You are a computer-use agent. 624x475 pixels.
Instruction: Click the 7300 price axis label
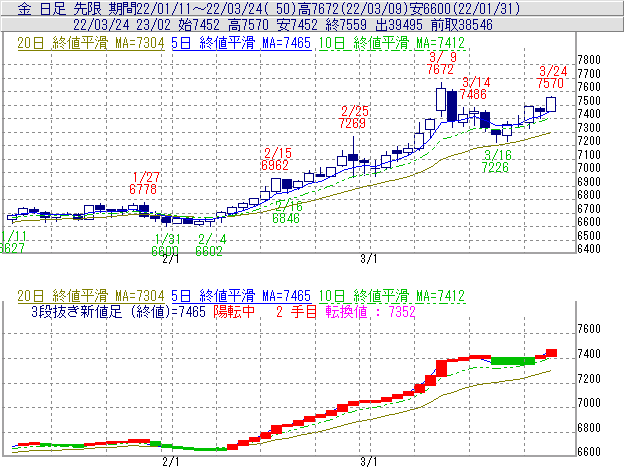pos(589,128)
